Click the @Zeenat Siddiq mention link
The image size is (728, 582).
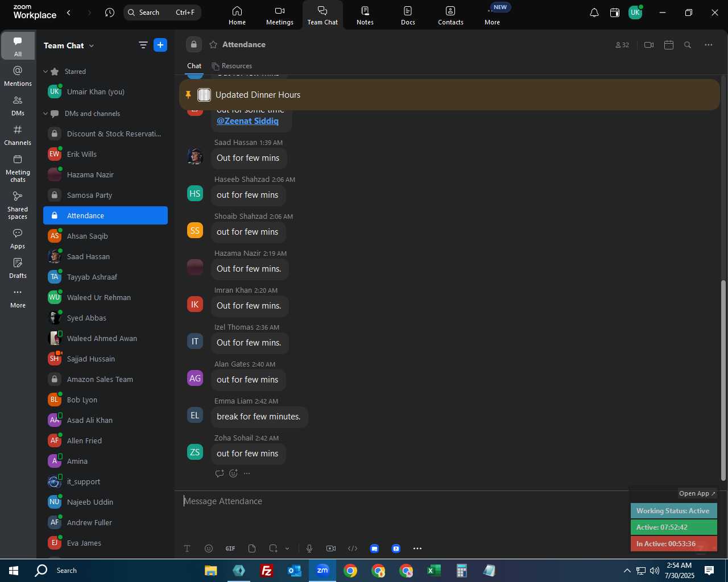(247, 120)
